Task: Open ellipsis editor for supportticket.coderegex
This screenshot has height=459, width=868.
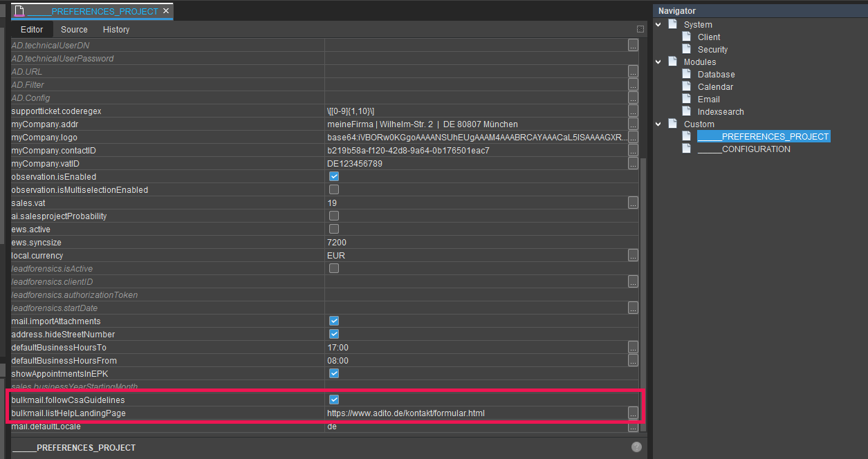Action: point(633,111)
